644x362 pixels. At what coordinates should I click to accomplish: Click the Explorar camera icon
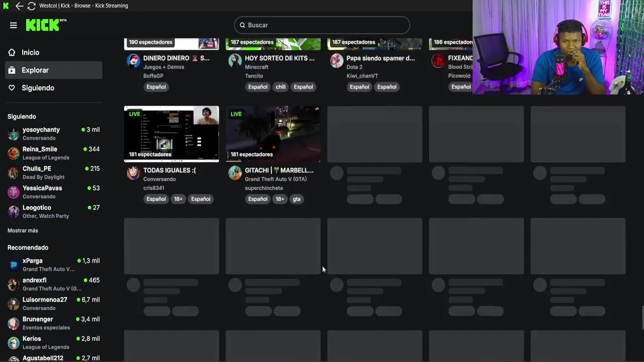point(12,70)
